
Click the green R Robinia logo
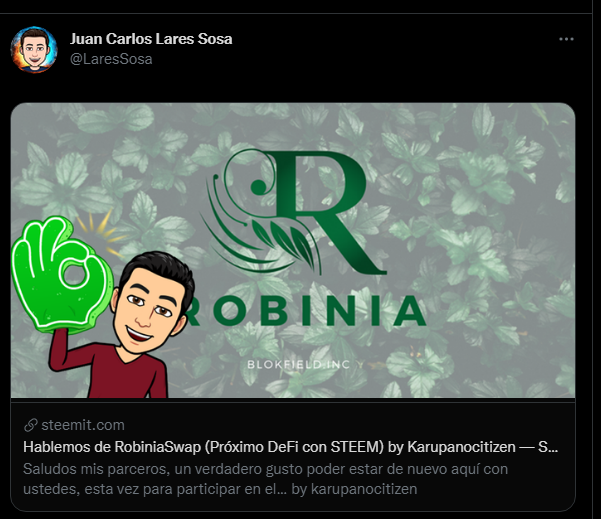pyautogui.click(x=295, y=212)
